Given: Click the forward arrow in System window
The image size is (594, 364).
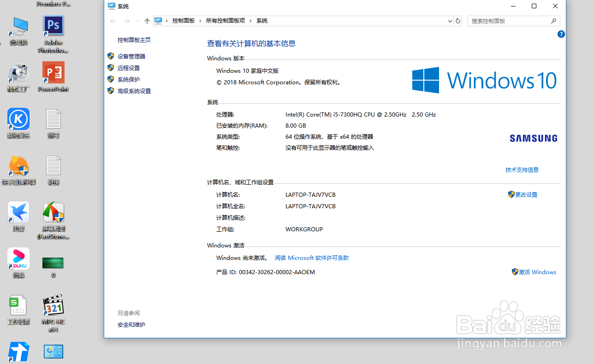Looking at the screenshot, I should point(127,21).
